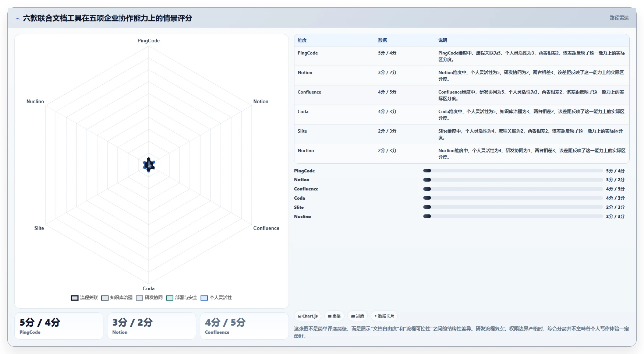Click the Nuclino description starting Nuclino维度中
The width and height of the screenshot is (644, 354).
[532, 154]
